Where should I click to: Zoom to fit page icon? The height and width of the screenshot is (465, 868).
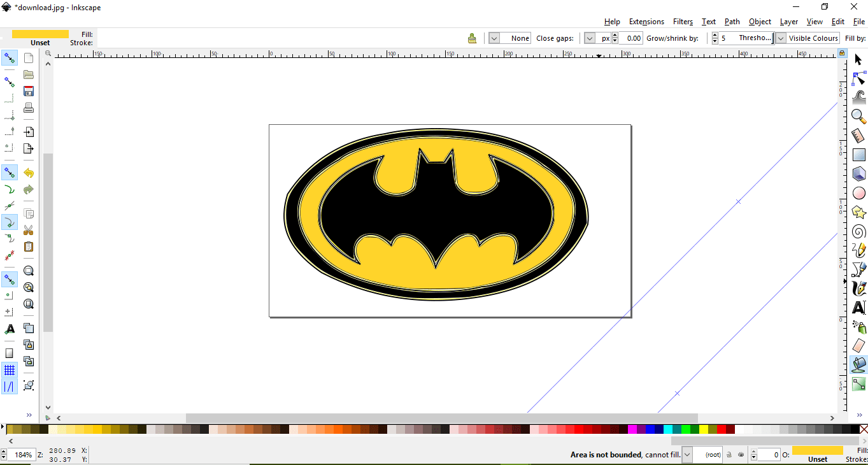29,304
